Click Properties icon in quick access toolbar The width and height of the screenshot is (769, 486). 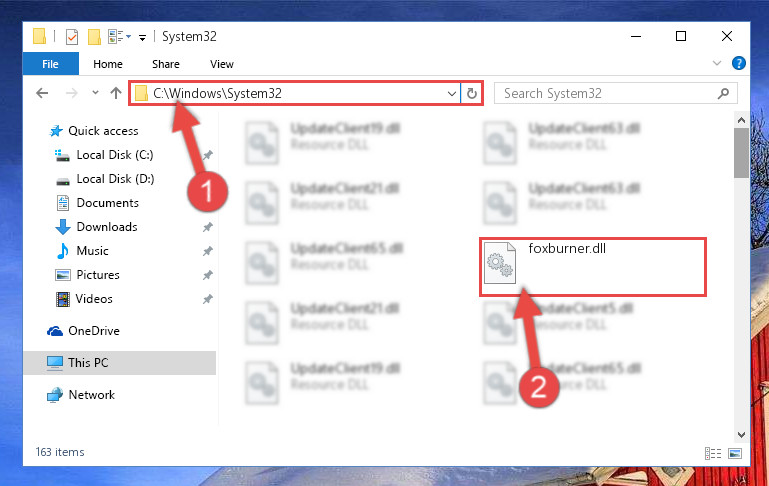[72, 36]
